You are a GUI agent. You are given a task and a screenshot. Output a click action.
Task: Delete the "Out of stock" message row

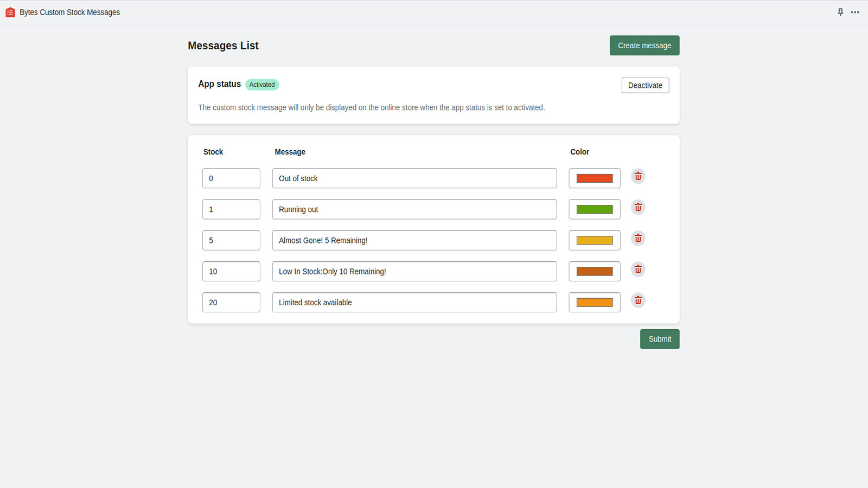[x=638, y=176]
